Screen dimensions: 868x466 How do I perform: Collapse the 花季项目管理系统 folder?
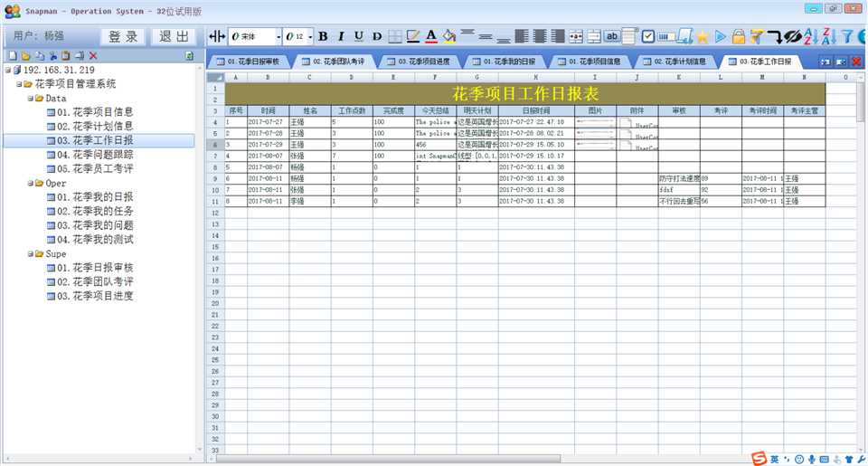click(x=19, y=84)
